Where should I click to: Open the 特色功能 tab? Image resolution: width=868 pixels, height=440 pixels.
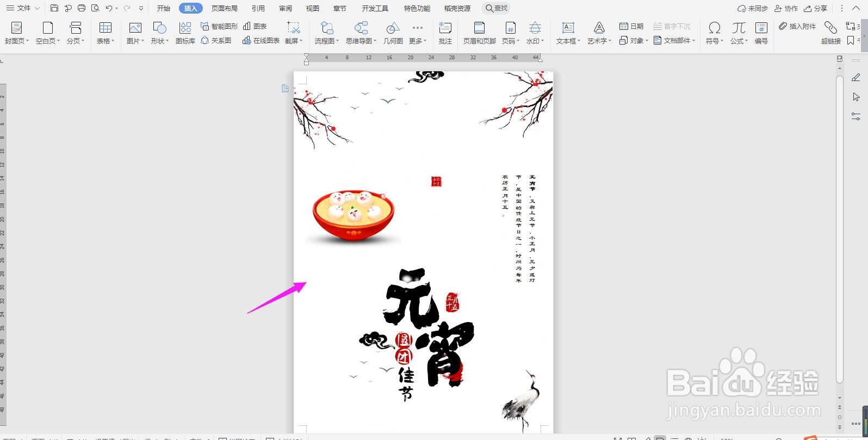click(417, 8)
